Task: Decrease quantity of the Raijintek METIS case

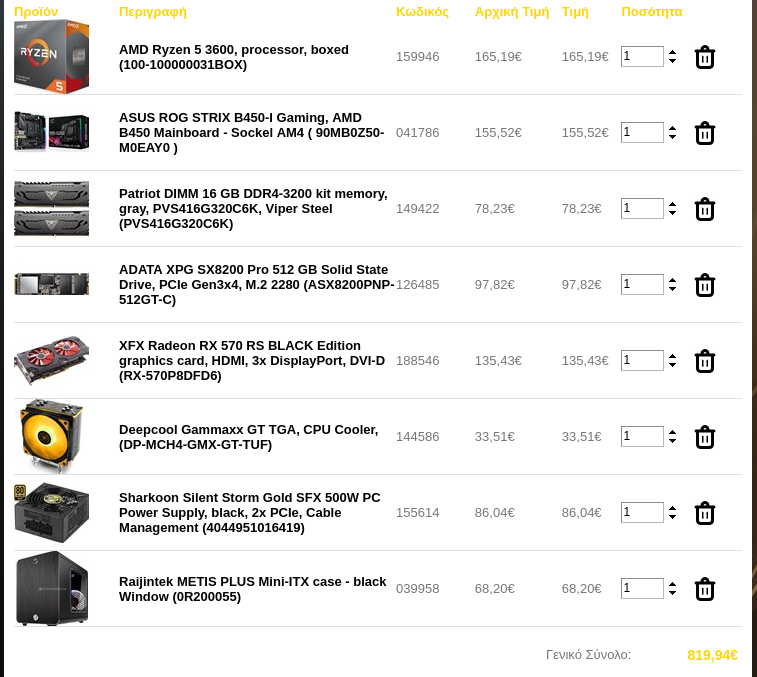Action: coord(673,593)
